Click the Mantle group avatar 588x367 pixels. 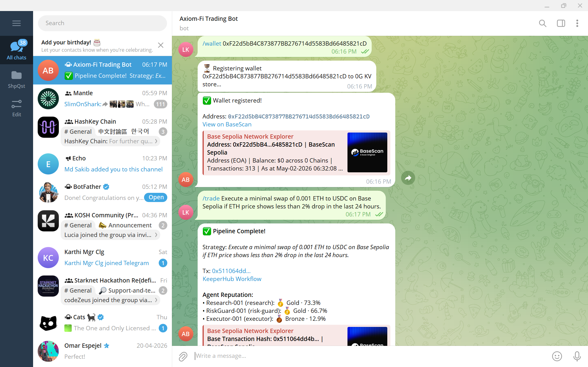pyautogui.click(x=48, y=99)
